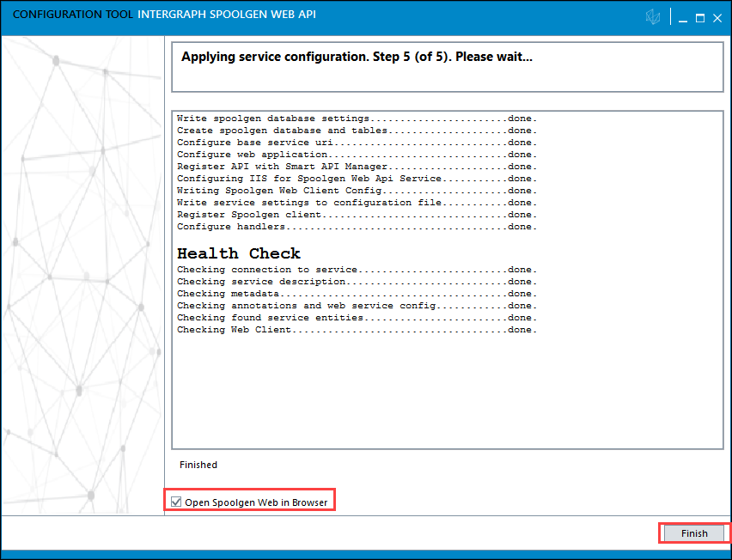Minimize the Configuration Tool window
Image resolution: width=732 pixels, height=560 pixels.
(x=680, y=17)
